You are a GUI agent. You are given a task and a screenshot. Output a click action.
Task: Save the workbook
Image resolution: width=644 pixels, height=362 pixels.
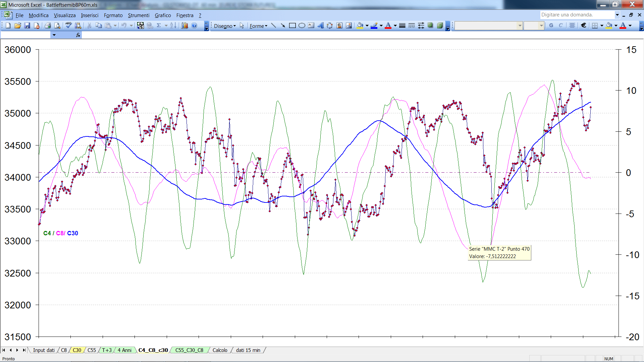point(27,25)
